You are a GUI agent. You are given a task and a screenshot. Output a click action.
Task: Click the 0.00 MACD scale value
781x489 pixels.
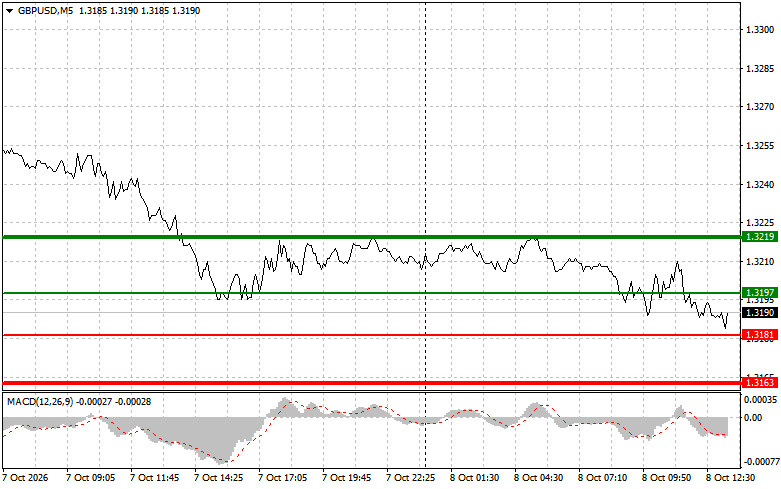[x=753, y=417]
